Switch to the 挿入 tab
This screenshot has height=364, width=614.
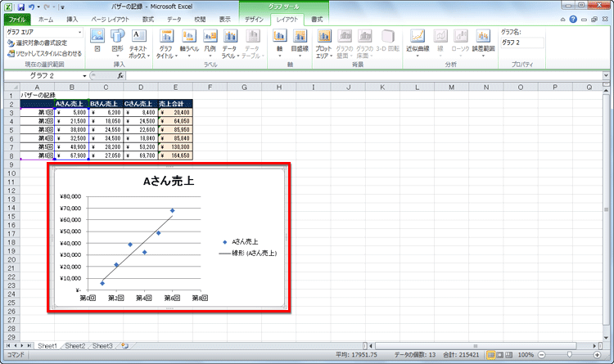pyautogui.click(x=72, y=19)
